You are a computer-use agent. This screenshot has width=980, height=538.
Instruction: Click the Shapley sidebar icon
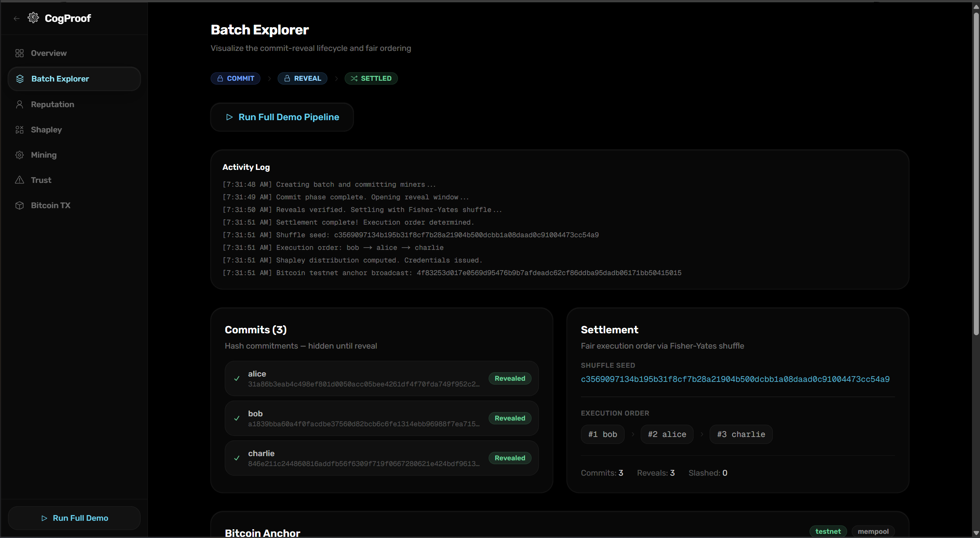(x=20, y=130)
